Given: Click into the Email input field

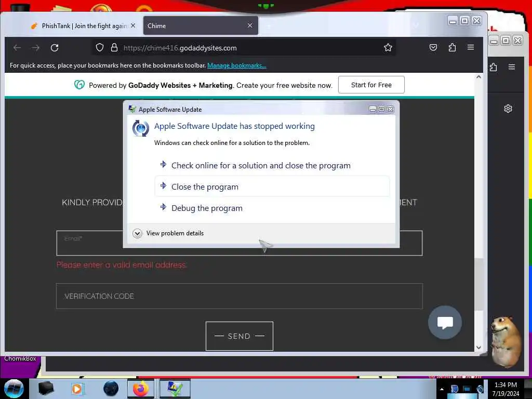Looking at the screenshot, I should tap(239, 243).
